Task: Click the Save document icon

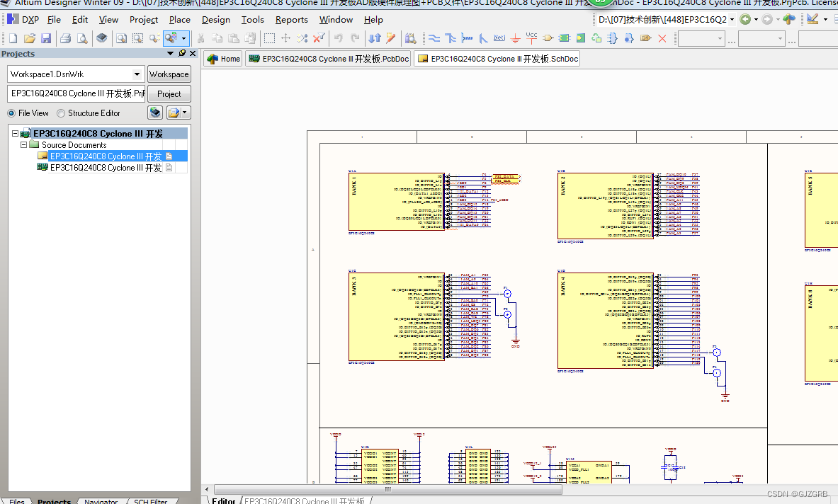Action: tap(46, 38)
